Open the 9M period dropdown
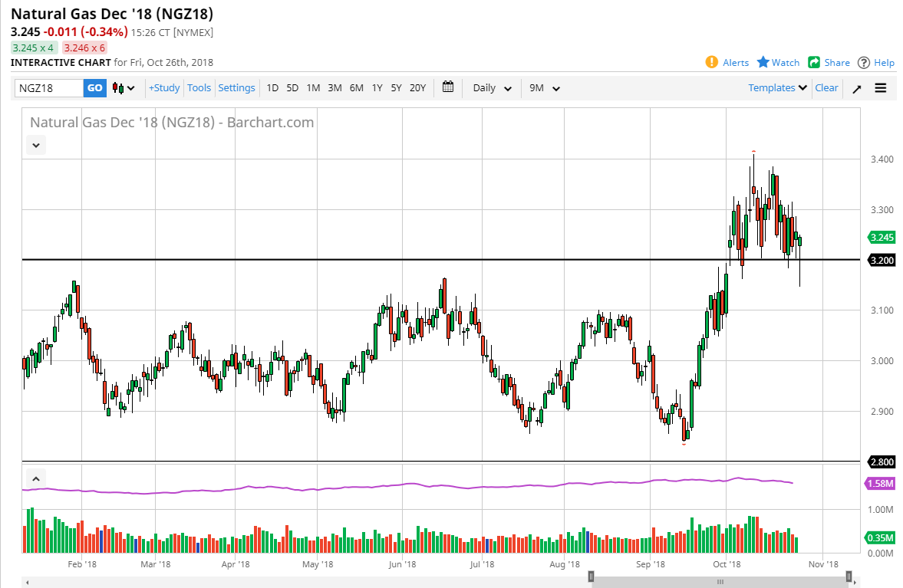This screenshot has height=588, width=903. pos(545,88)
